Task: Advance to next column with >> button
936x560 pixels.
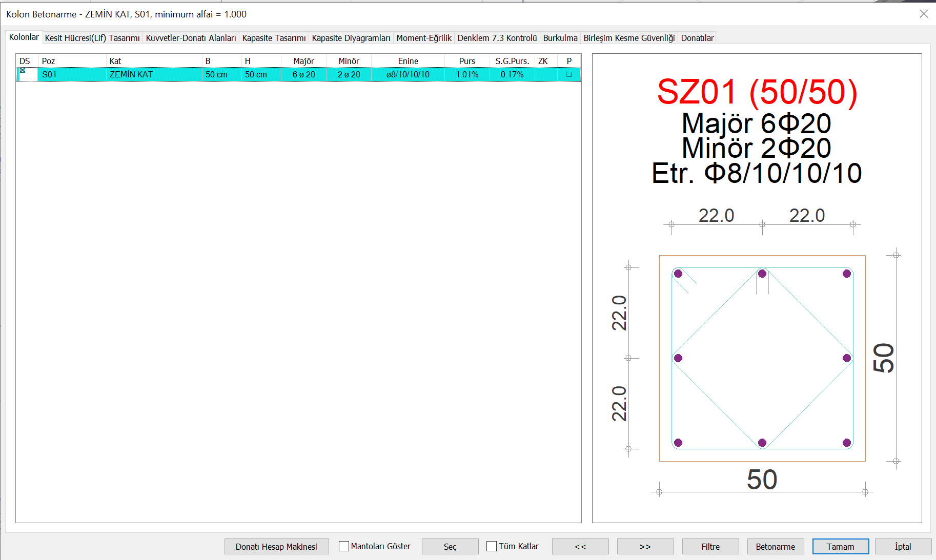Action: (645, 547)
